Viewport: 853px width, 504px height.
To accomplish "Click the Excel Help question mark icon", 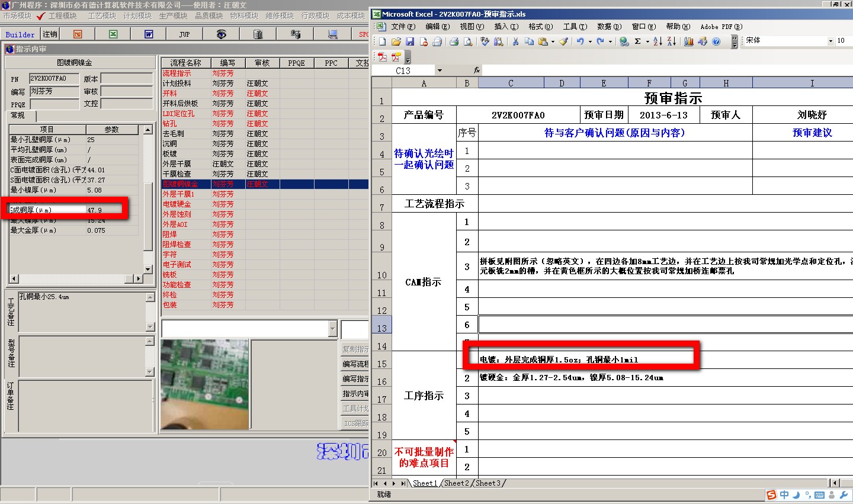I will click(716, 41).
